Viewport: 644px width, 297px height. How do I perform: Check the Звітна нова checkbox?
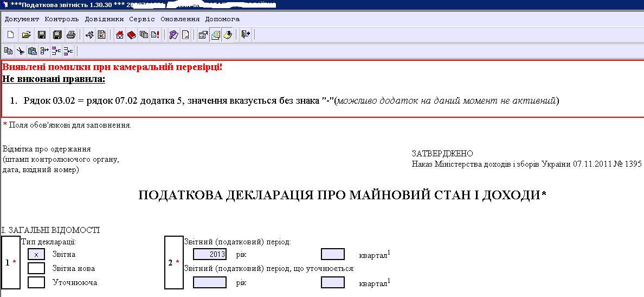pyautogui.click(x=36, y=268)
